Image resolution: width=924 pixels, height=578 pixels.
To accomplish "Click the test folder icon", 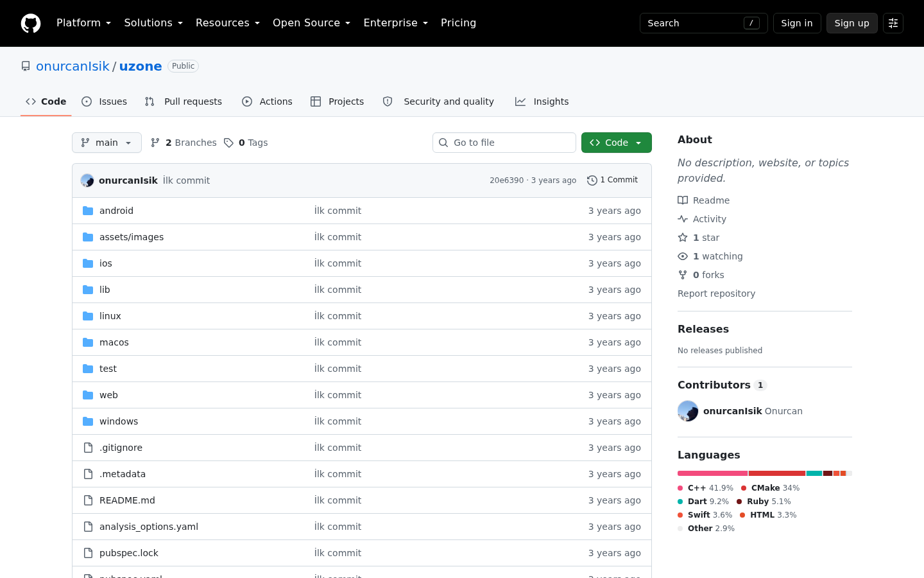I will coord(88,369).
